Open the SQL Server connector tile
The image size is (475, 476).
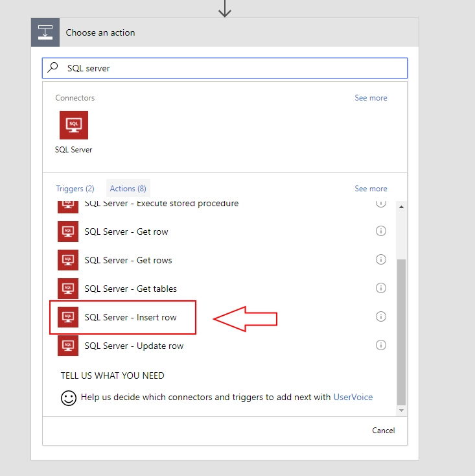tap(74, 125)
